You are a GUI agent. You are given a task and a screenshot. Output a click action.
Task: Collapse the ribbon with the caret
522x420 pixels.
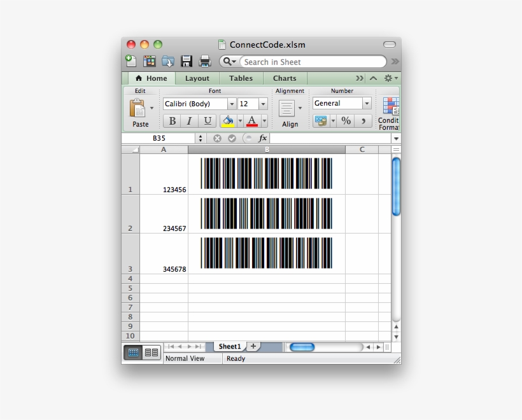coord(373,78)
